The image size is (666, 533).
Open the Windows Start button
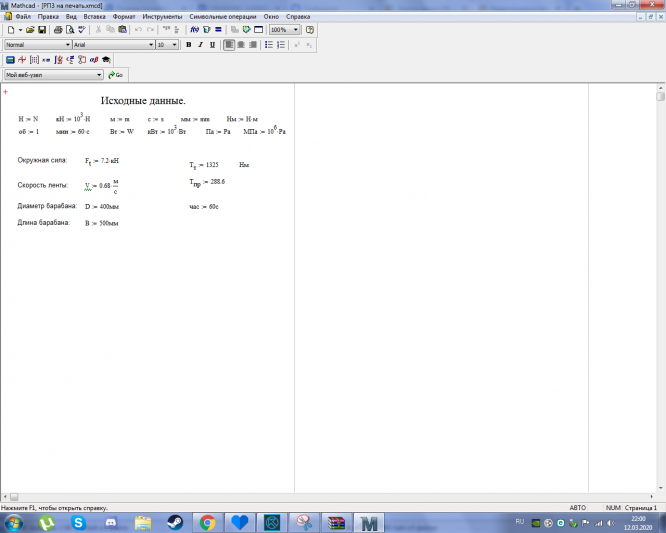tap(13, 522)
